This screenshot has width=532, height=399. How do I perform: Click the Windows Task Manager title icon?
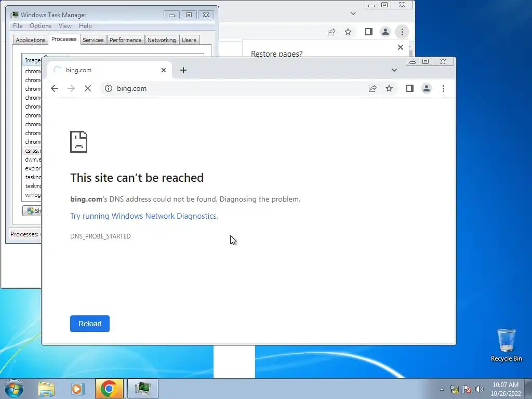tap(15, 15)
